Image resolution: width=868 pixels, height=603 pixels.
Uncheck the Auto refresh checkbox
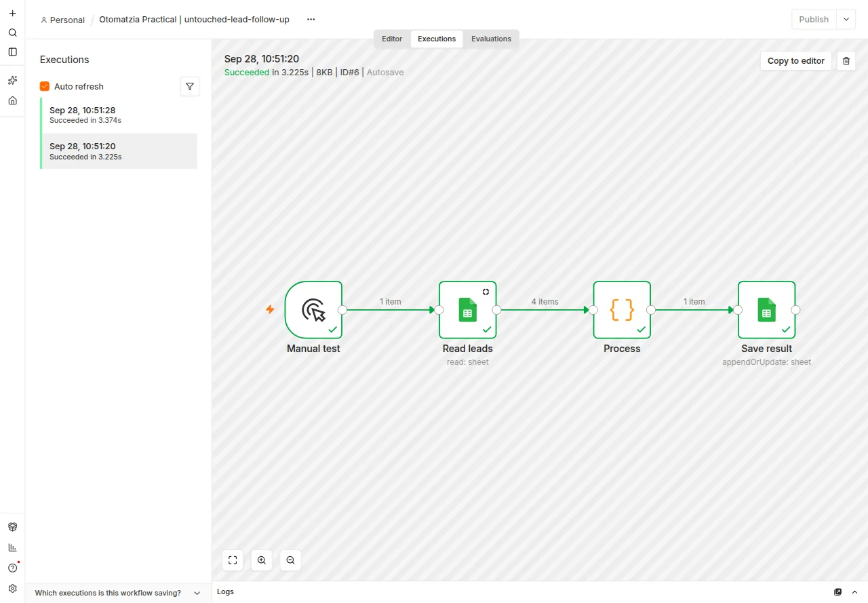point(45,86)
